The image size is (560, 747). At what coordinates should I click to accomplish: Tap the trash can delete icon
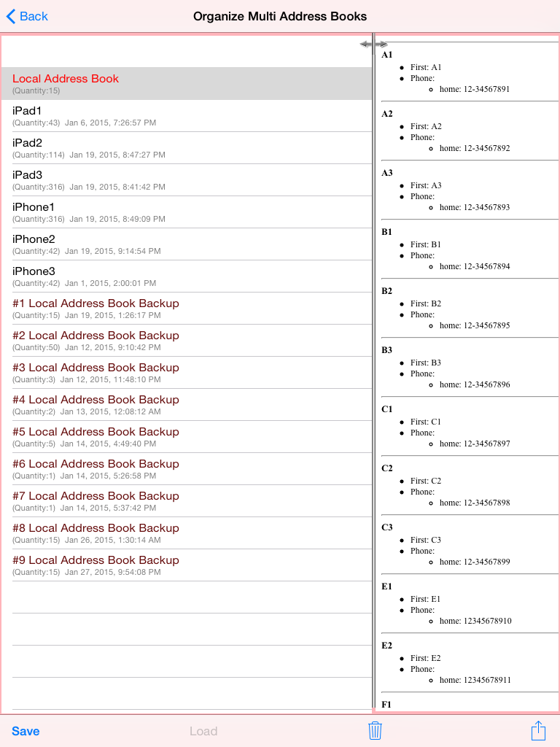[x=375, y=730]
